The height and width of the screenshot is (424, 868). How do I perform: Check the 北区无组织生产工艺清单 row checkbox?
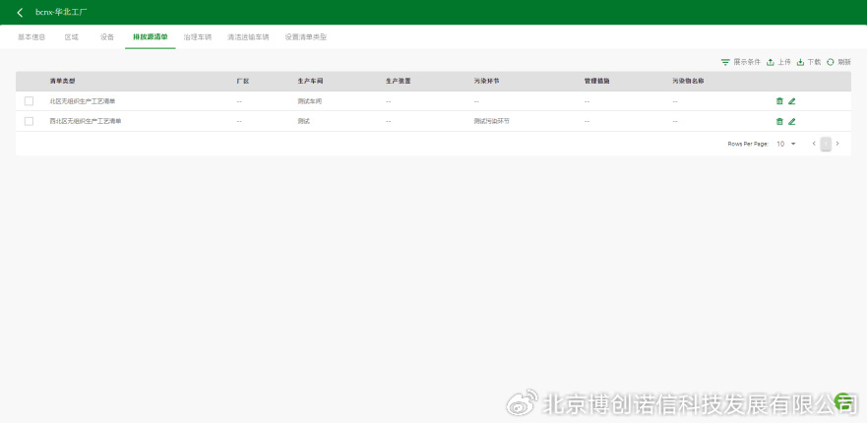point(29,101)
